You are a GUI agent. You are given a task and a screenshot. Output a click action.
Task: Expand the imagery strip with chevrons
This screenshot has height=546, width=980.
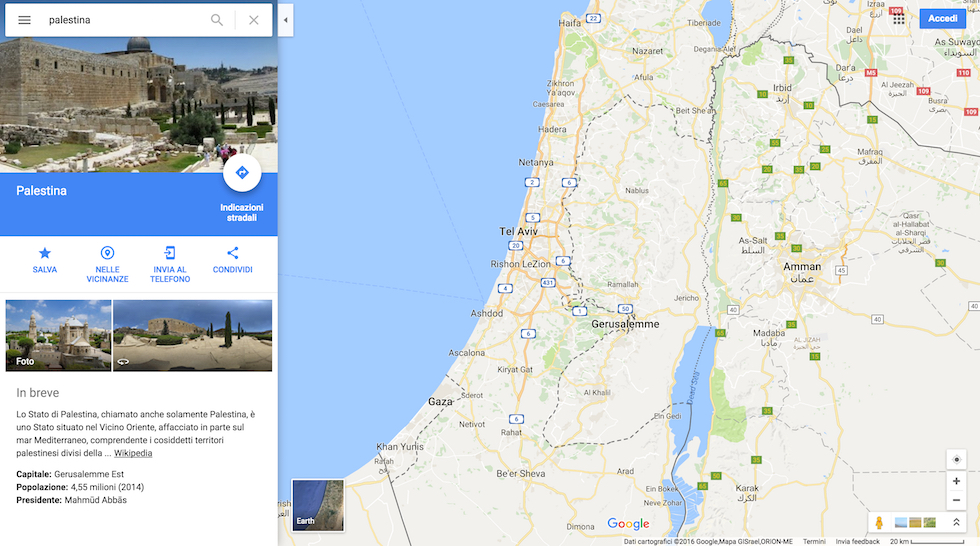coord(956,522)
